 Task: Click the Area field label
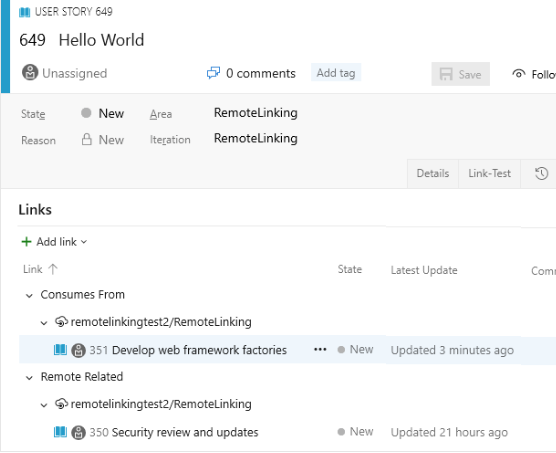[x=161, y=114]
